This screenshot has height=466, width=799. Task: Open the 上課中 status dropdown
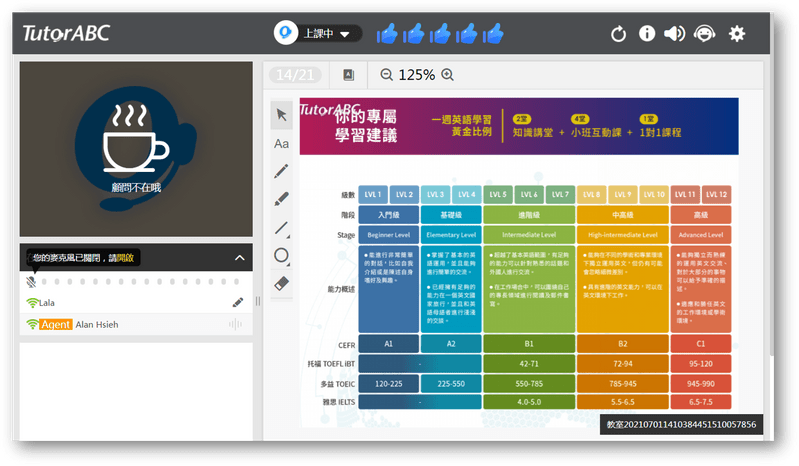point(318,34)
